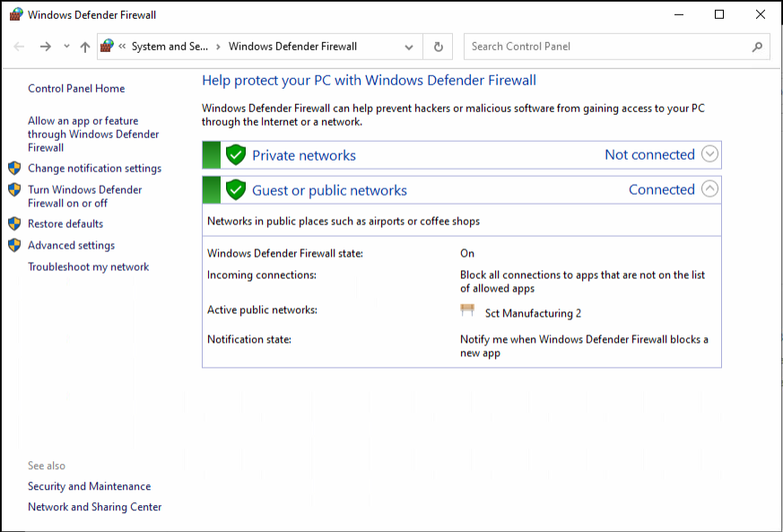
Task: Open the address bar history dropdown
Action: coord(409,47)
